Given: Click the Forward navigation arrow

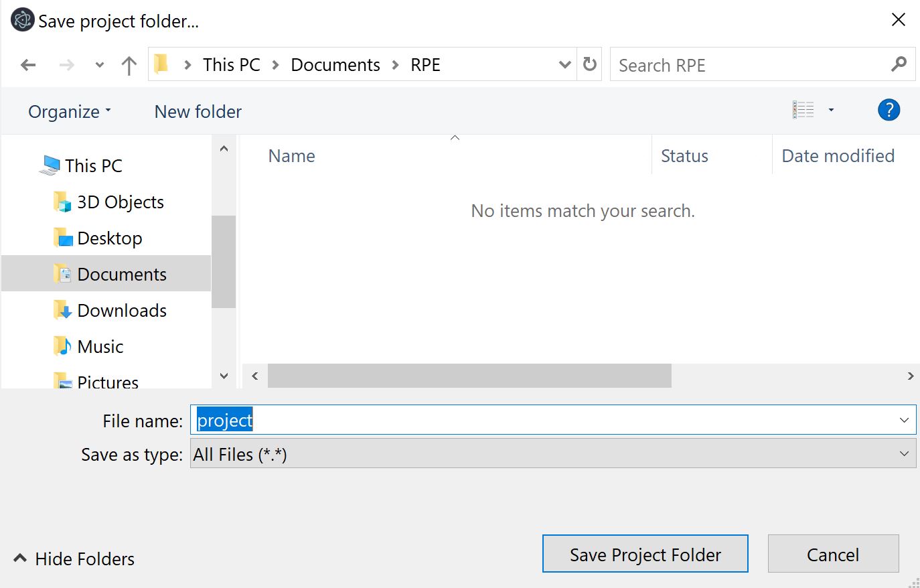Looking at the screenshot, I should point(67,65).
